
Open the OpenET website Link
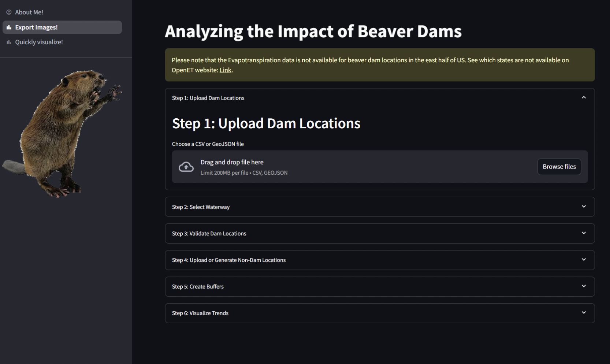tap(225, 70)
